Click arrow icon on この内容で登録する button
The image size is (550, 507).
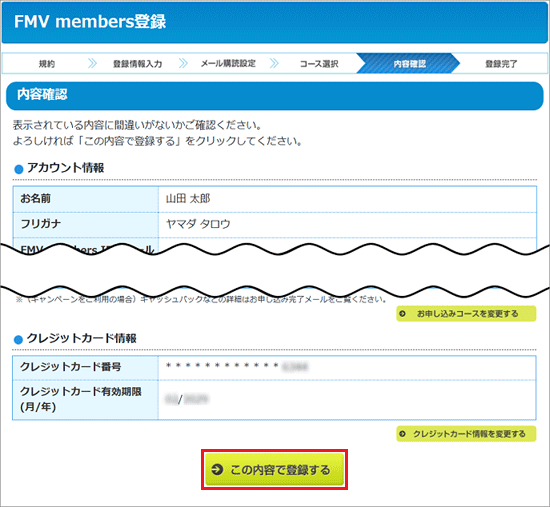(217, 469)
